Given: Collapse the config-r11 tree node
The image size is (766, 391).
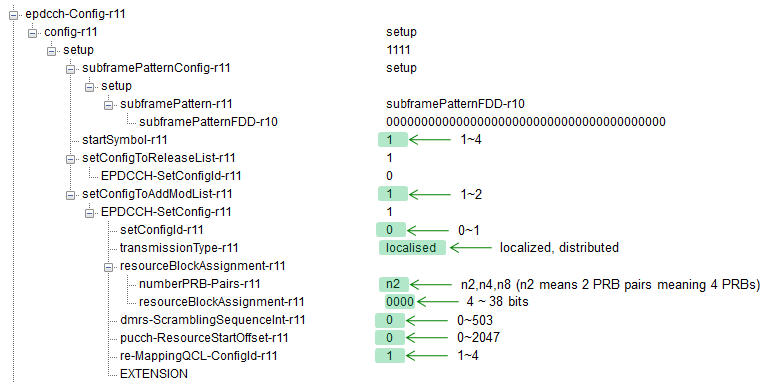Looking at the screenshot, I should coord(32,33).
